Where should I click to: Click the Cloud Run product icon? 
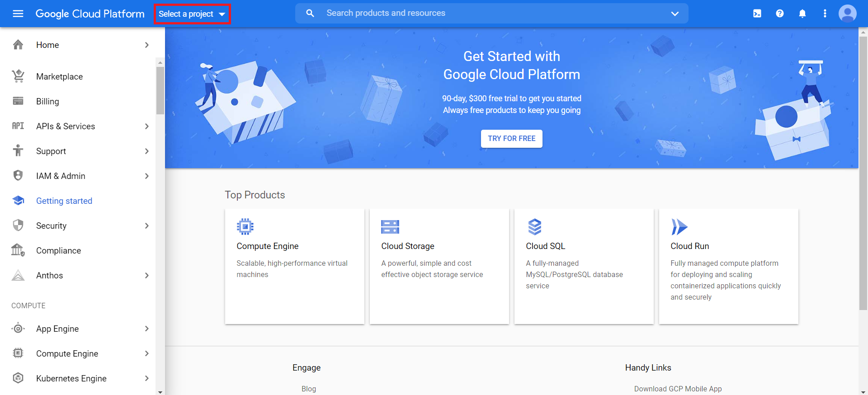pyautogui.click(x=679, y=227)
